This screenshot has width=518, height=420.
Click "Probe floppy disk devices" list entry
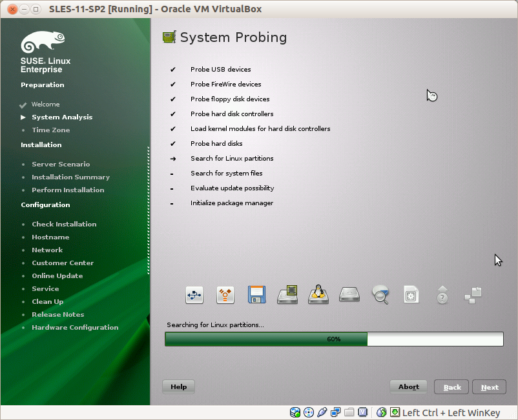coord(230,99)
